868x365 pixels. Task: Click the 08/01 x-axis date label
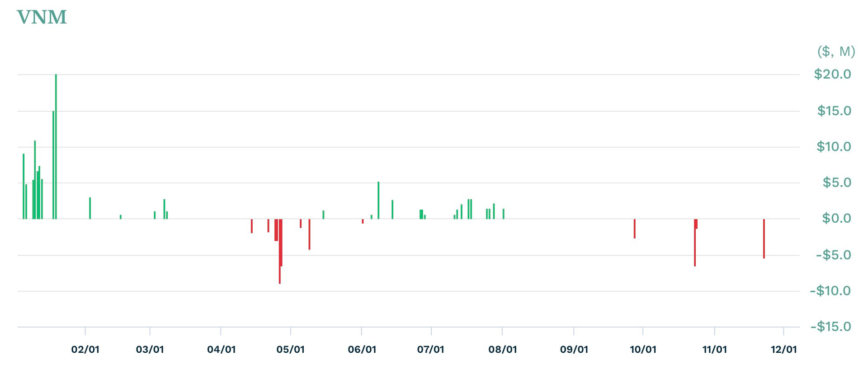coord(503,350)
